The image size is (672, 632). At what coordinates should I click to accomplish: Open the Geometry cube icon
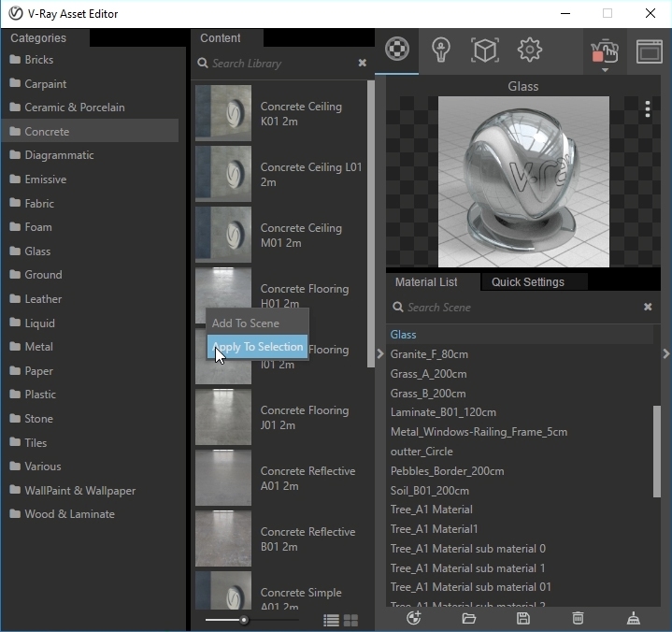(x=484, y=50)
